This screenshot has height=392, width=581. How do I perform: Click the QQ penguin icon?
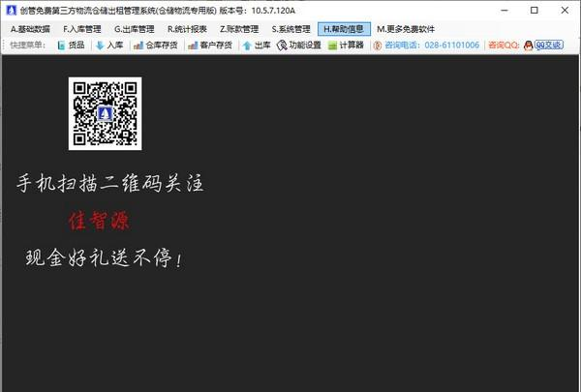point(529,45)
